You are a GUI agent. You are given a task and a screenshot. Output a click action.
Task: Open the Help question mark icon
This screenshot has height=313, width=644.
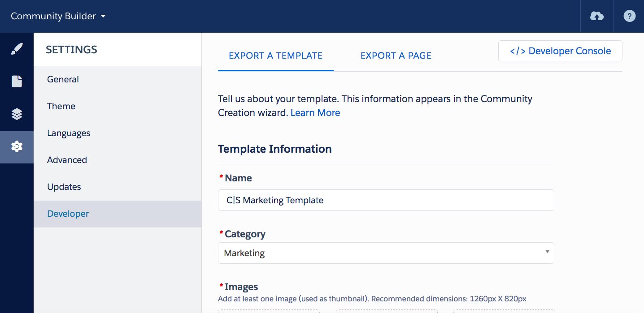(x=629, y=16)
